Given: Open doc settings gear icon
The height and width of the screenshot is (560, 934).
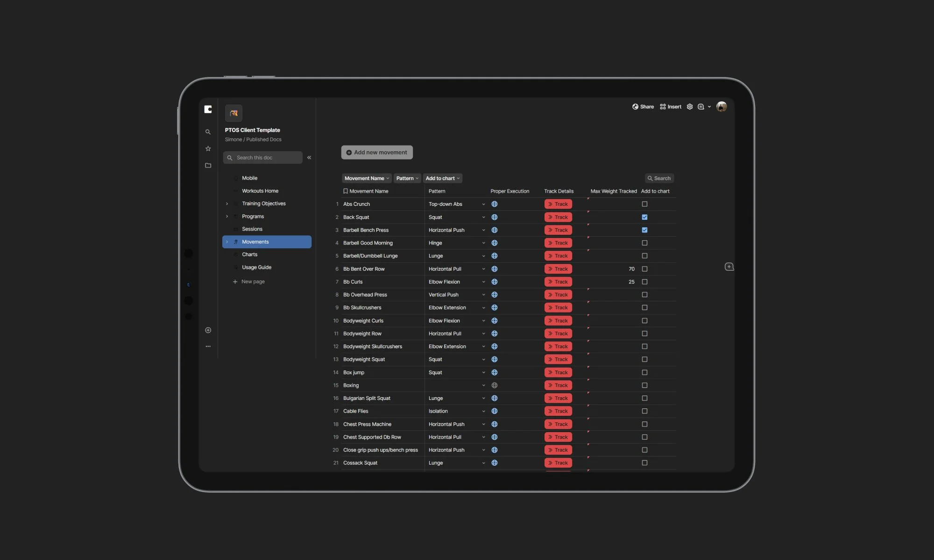Looking at the screenshot, I should point(689,107).
